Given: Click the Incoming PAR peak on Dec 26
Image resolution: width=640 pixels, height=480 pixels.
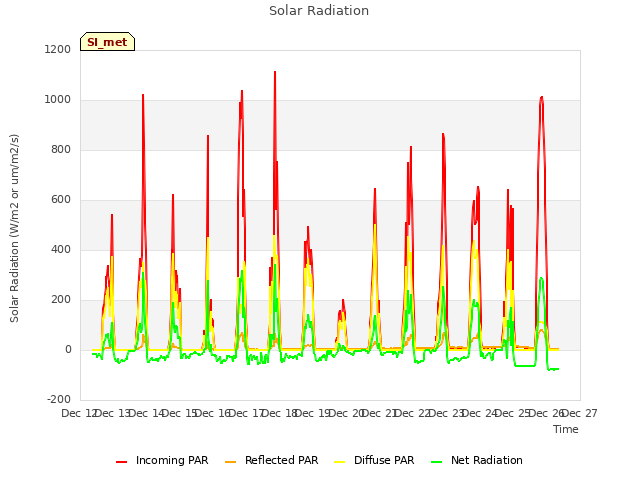Looking at the screenshot, I should pyautogui.click(x=541, y=98).
